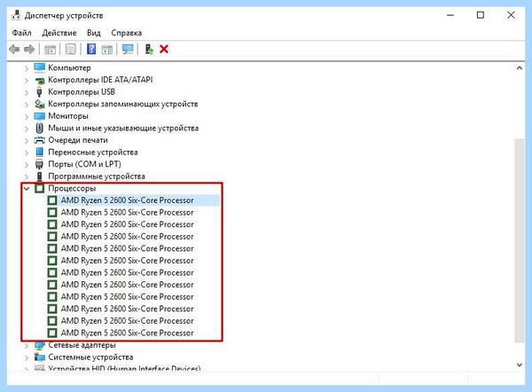
Task: Close the Диспетчер устройств window
Action: [511, 15]
